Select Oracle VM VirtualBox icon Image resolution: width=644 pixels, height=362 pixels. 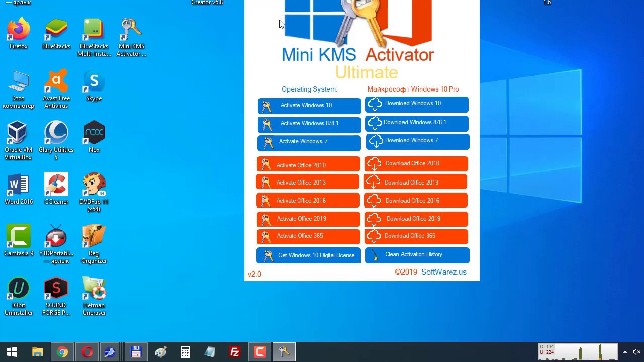coord(19,141)
